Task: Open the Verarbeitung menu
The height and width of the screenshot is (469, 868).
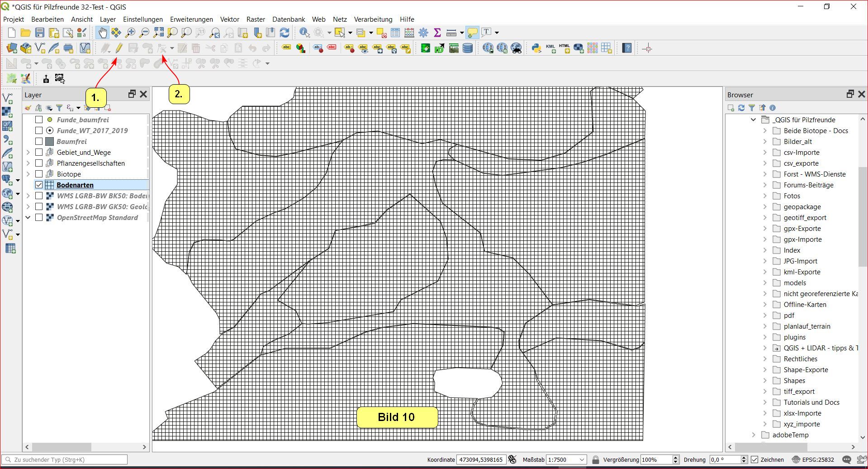Action: point(373,19)
